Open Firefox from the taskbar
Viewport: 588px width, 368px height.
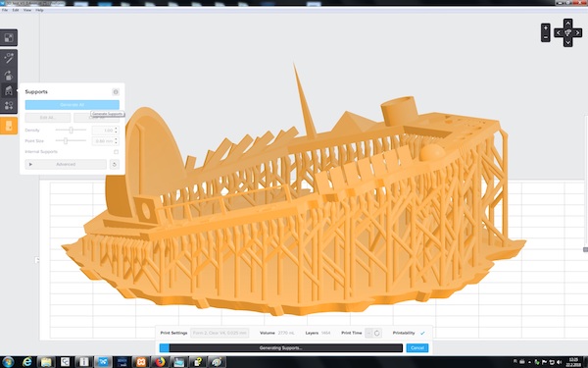pos(160,362)
